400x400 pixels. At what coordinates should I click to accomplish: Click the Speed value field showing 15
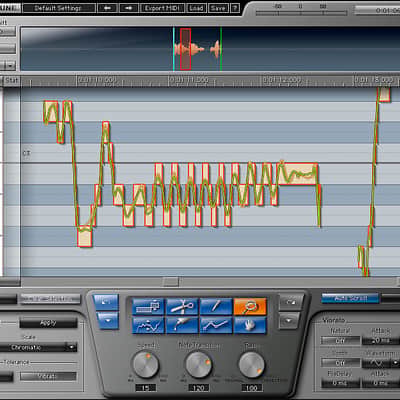[x=146, y=388]
